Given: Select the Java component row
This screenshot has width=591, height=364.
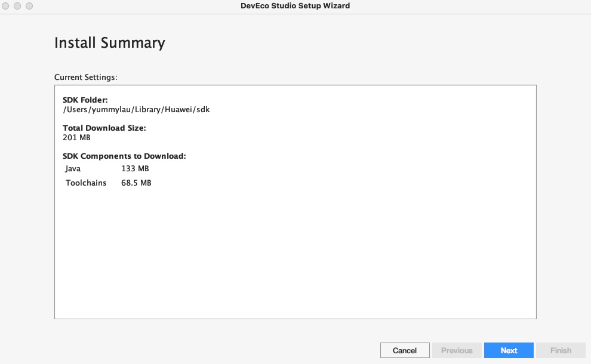Looking at the screenshot, I should click(107, 168).
